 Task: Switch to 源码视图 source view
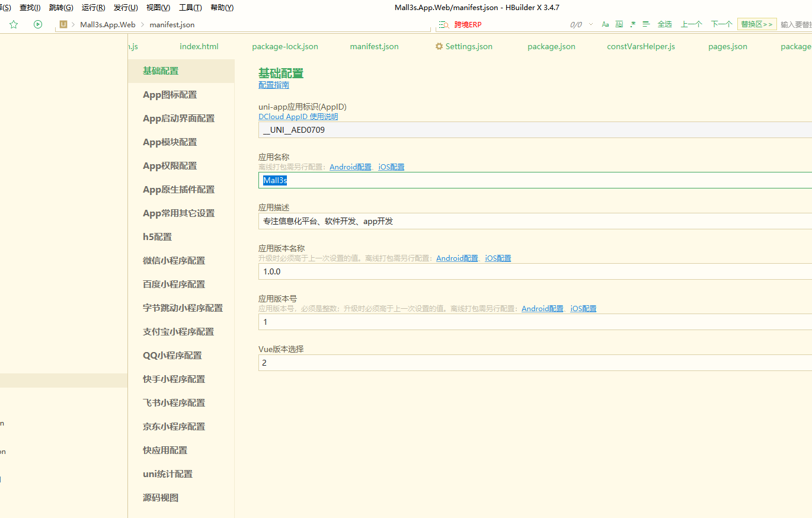click(181, 497)
